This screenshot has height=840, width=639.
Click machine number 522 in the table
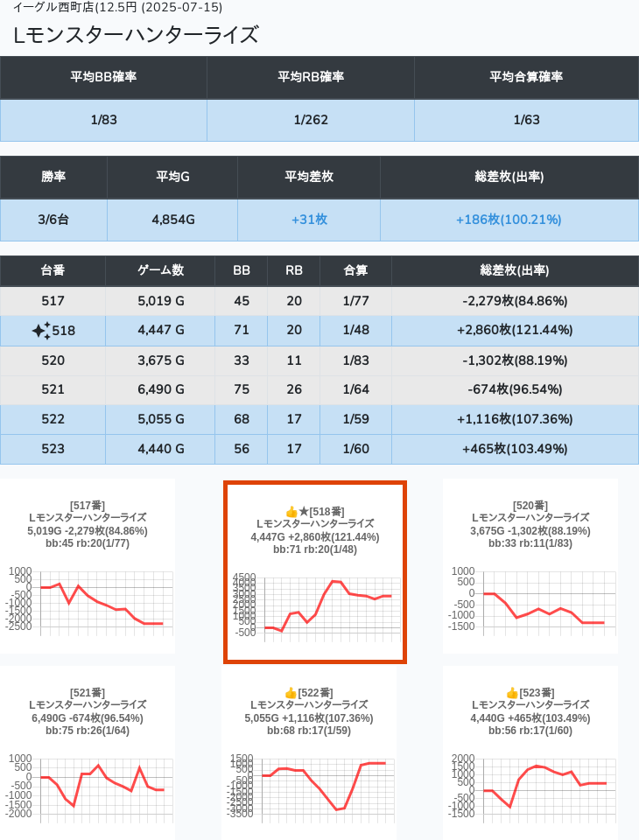click(53, 419)
